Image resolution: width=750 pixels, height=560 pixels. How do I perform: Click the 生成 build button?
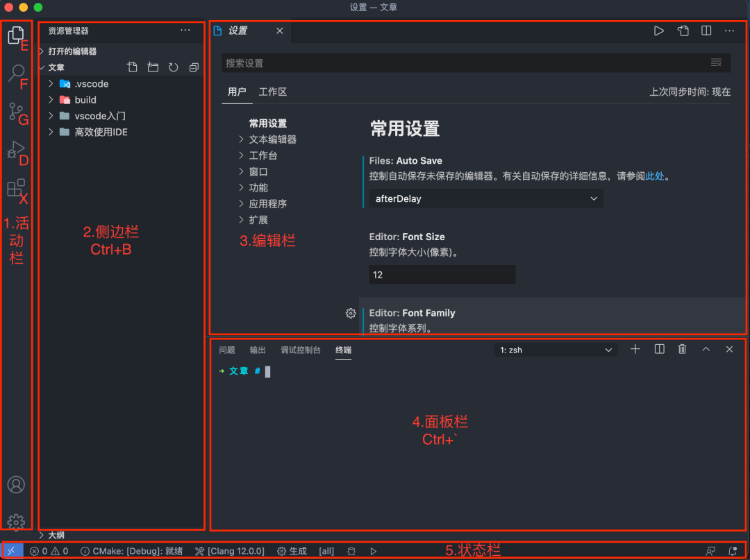coord(292,551)
